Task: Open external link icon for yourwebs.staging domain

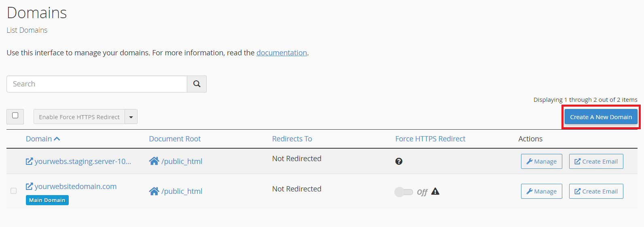Action: [29, 161]
